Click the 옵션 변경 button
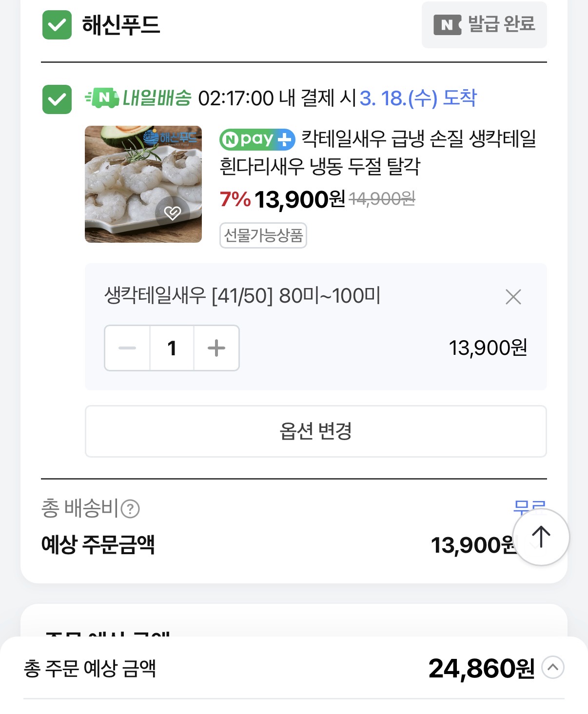The width and height of the screenshot is (588, 714). tap(315, 431)
